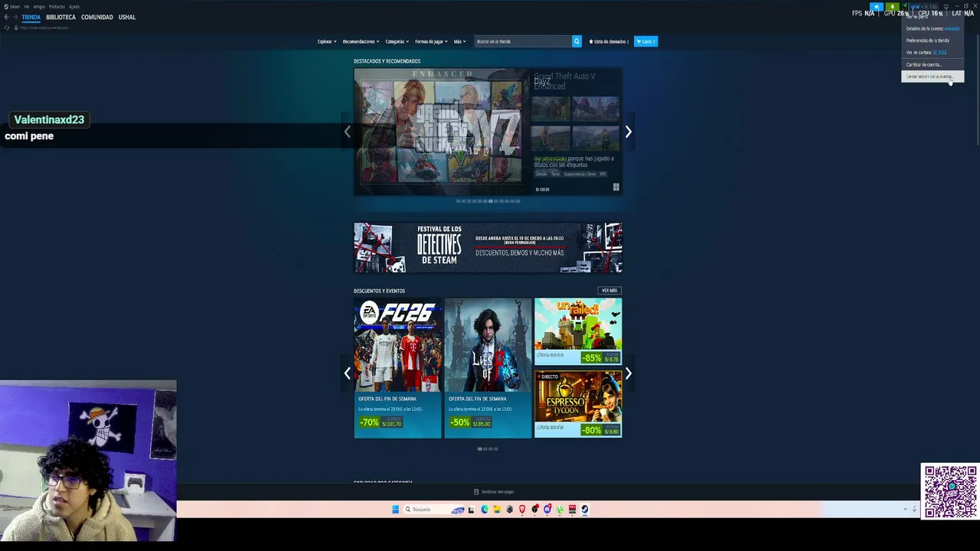
Task: Launch Microsoft Edge from the taskbar
Action: click(x=484, y=510)
